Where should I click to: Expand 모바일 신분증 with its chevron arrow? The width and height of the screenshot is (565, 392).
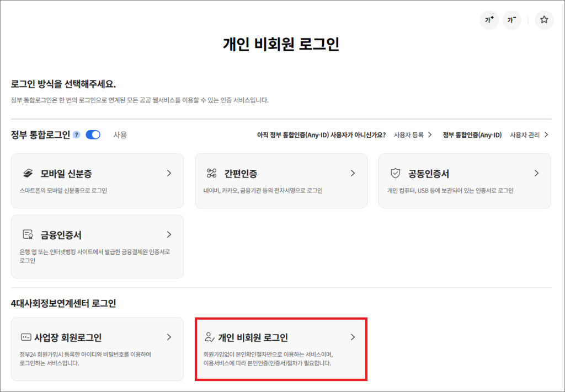coord(169,173)
